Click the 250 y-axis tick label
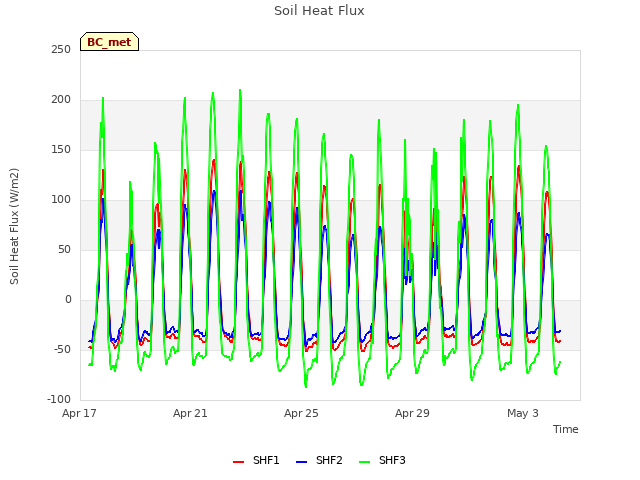This screenshot has width=640, height=480. click(x=61, y=50)
